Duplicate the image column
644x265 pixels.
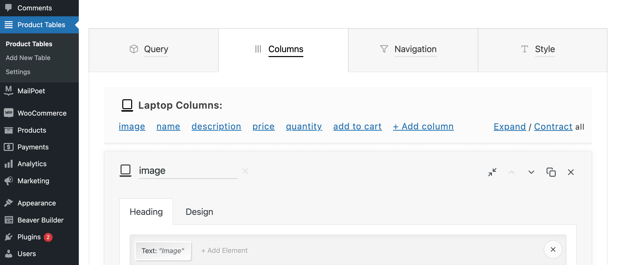(551, 172)
